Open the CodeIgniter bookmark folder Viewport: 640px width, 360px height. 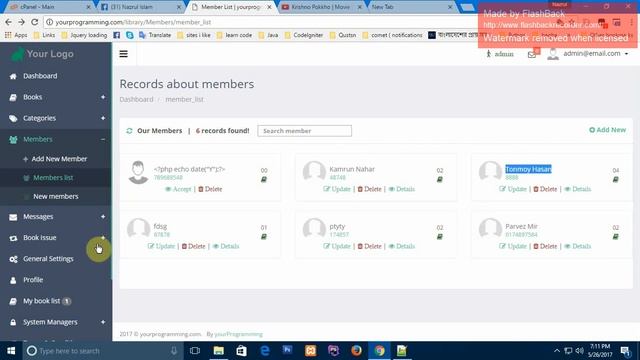click(x=304, y=36)
